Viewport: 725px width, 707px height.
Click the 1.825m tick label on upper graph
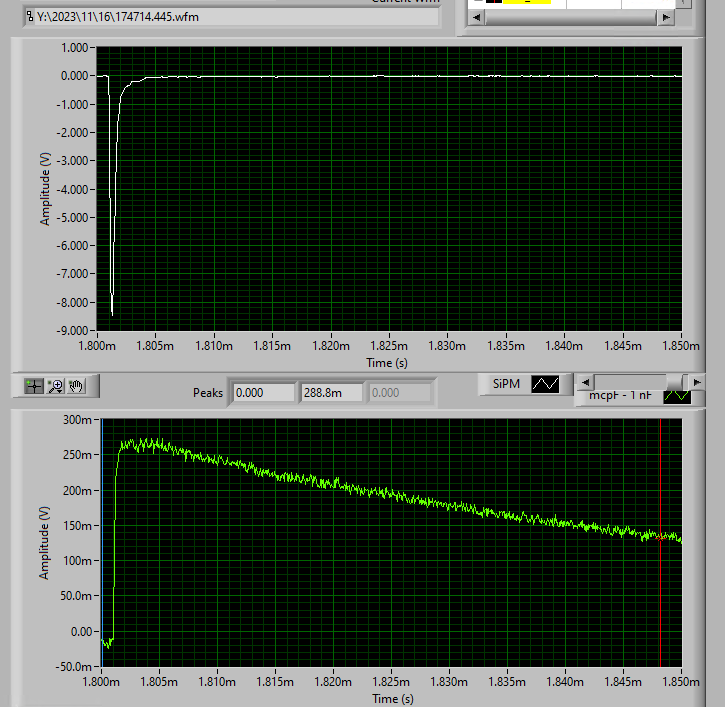(x=389, y=346)
